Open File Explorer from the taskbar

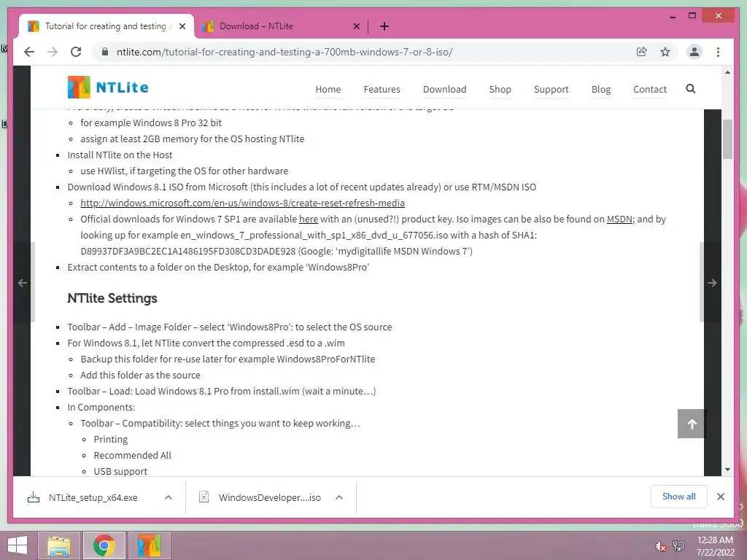[x=59, y=545]
